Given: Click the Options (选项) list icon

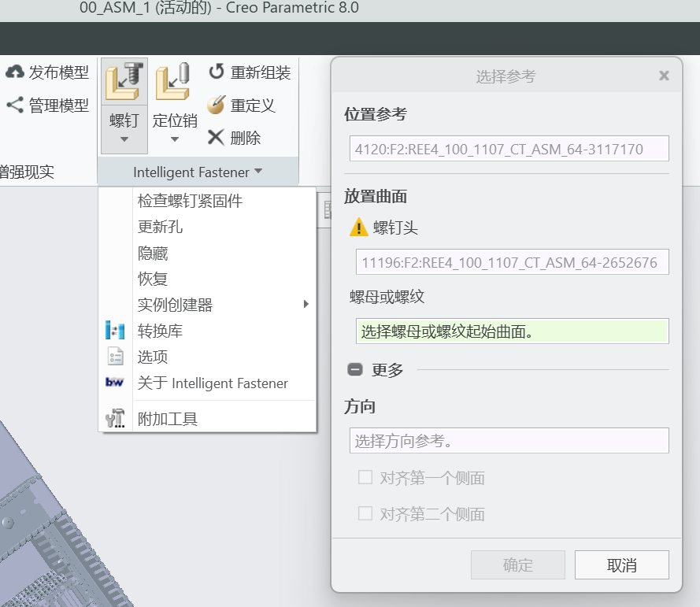Looking at the screenshot, I should (x=115, y=357).
